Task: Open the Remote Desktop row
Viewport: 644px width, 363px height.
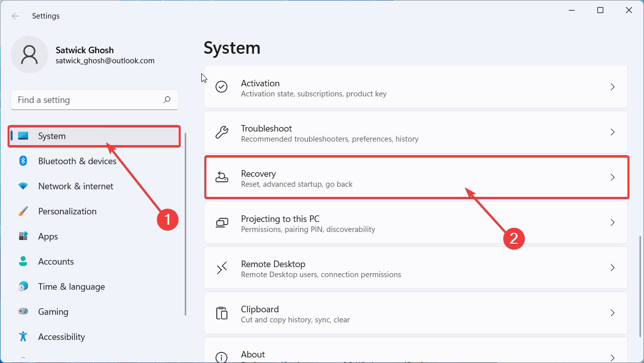Action: [x=416, y=268]
